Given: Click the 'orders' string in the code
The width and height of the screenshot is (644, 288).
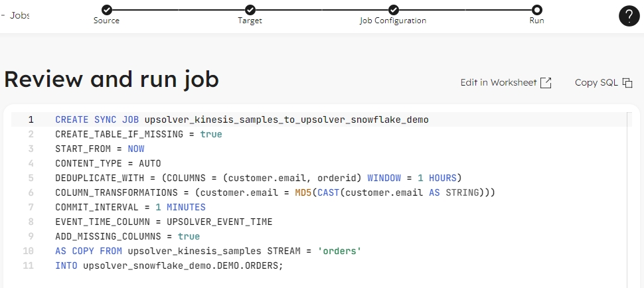Looking at the screenshot, I should tap(339, 251).
